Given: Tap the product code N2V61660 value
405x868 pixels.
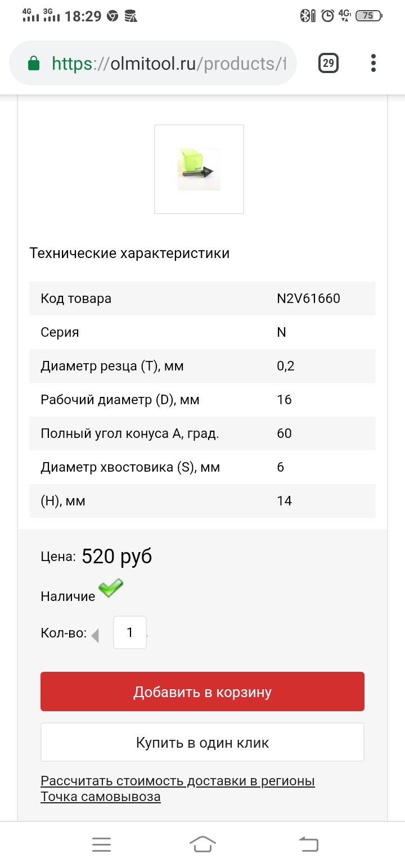Looking at the screenshot, I should coord(308,299).
